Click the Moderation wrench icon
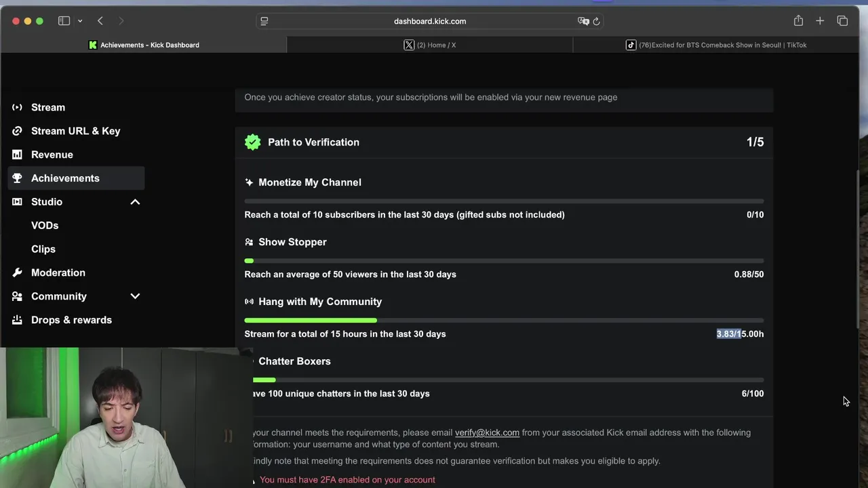Screen dimensions: 868x488 pyautogui.click(x=17, y=272)
